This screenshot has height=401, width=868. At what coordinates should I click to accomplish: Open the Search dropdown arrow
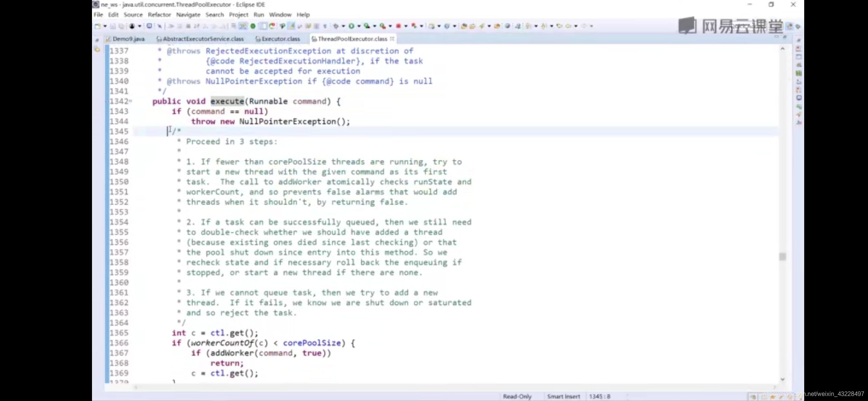coord(489,26)
